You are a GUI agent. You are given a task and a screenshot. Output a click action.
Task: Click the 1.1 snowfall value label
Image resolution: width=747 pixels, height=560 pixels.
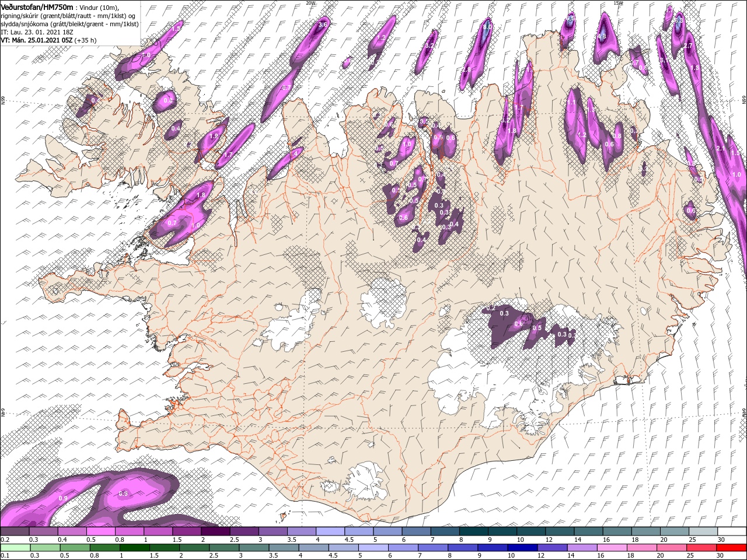(572, 103)
